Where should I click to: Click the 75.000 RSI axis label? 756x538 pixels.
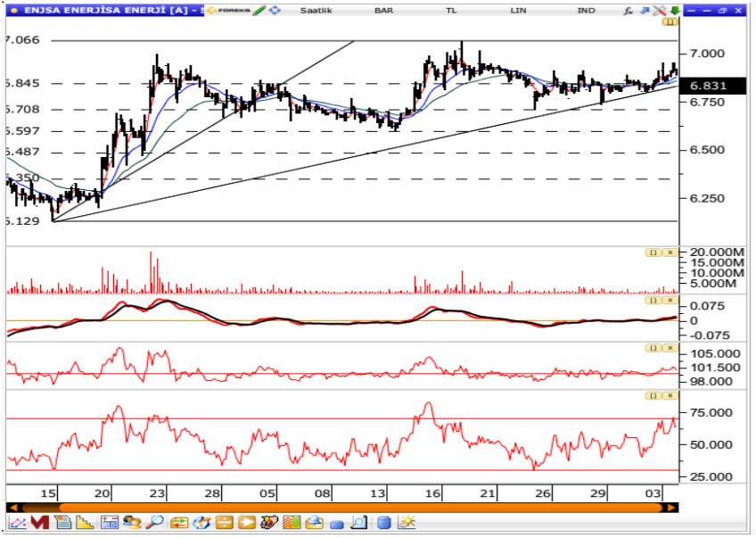point(711,412)
